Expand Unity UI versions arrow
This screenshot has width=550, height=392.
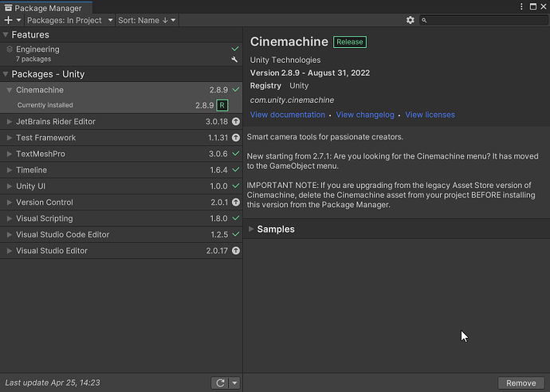pos(10,186)
